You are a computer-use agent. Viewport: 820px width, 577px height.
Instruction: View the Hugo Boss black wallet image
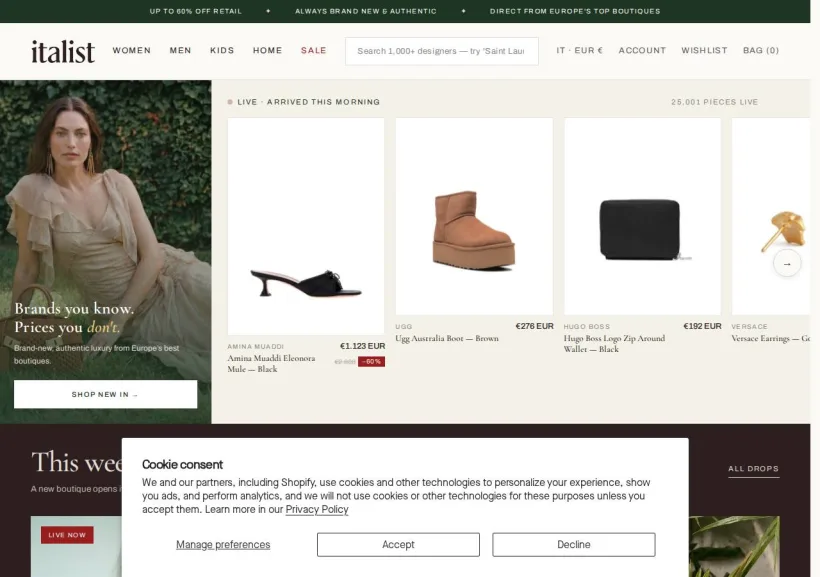pos(642,216)
